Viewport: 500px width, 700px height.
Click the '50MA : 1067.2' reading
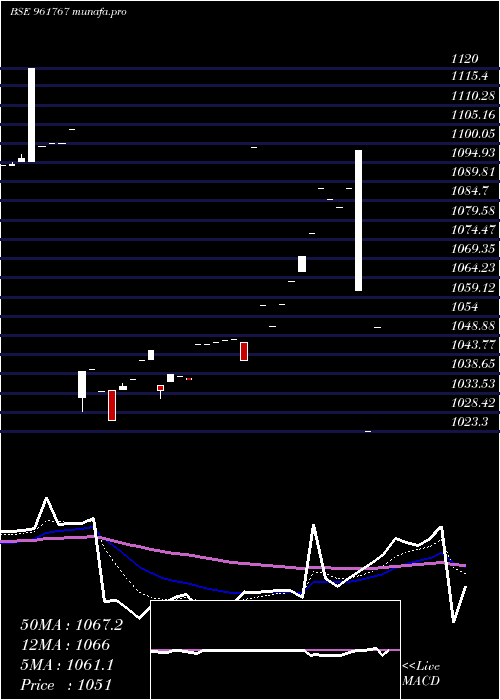(x=71, y=625)
